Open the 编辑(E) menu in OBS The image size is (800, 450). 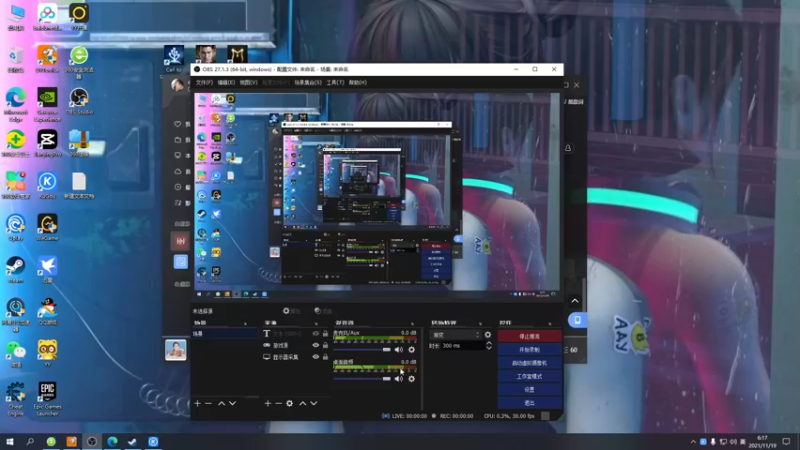click(226, 83)
